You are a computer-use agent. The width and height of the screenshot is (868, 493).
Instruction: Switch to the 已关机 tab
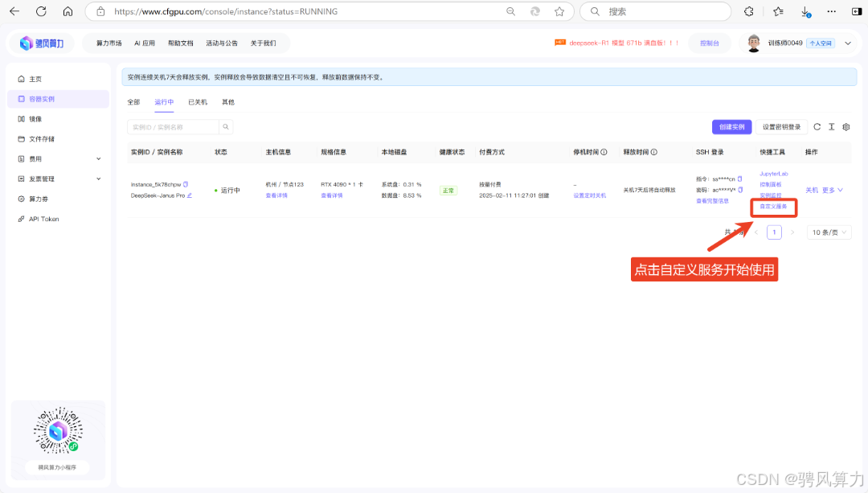tap(198, 102)
